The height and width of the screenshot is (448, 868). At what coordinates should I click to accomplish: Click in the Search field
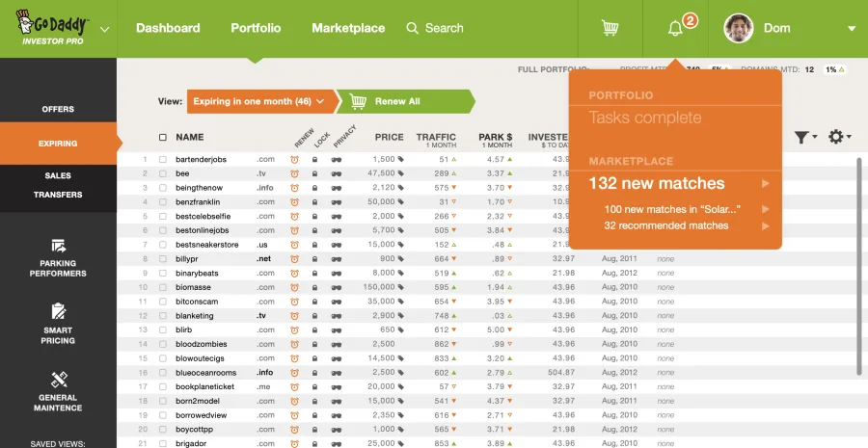tap(444, 28)
